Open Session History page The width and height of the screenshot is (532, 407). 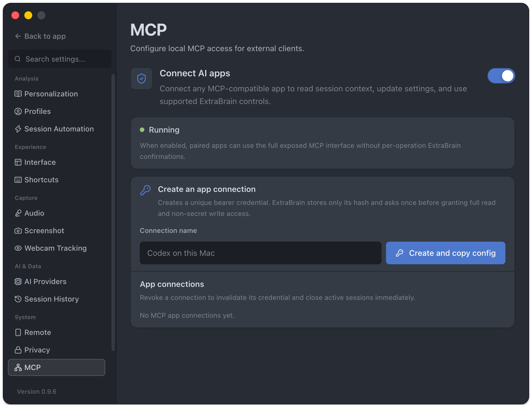click(x=57, y=299)
